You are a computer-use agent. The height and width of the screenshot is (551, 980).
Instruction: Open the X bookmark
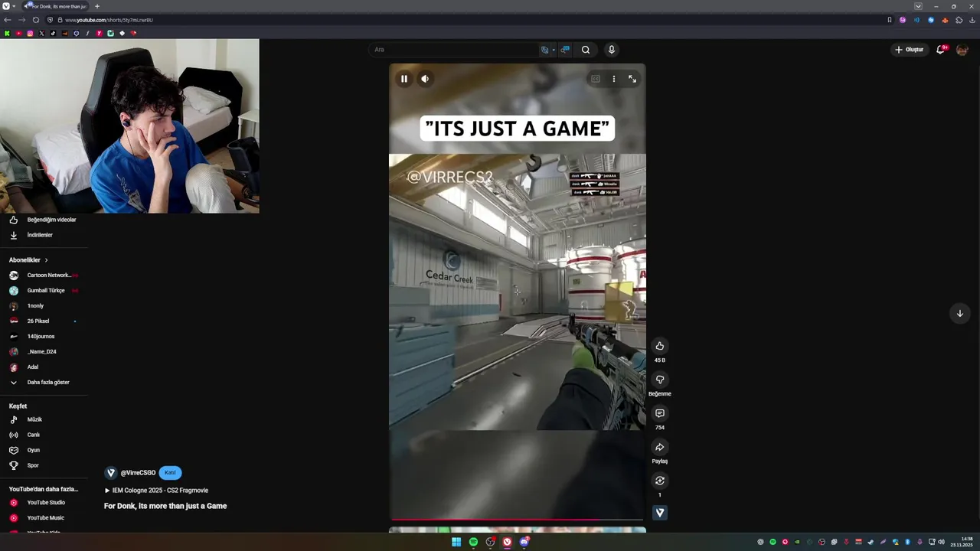click(41, 34)
